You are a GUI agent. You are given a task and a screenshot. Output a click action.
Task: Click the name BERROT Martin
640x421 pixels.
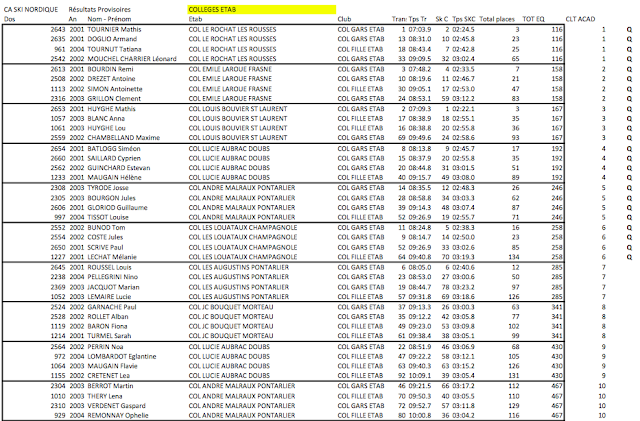click(x=110, y=386)
